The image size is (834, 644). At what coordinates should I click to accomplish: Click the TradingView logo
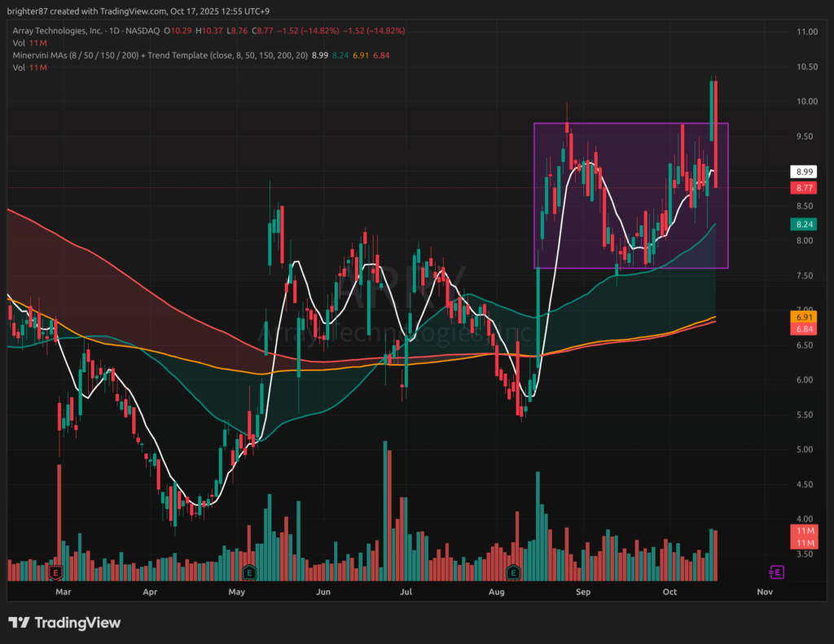tap(65, 623)
